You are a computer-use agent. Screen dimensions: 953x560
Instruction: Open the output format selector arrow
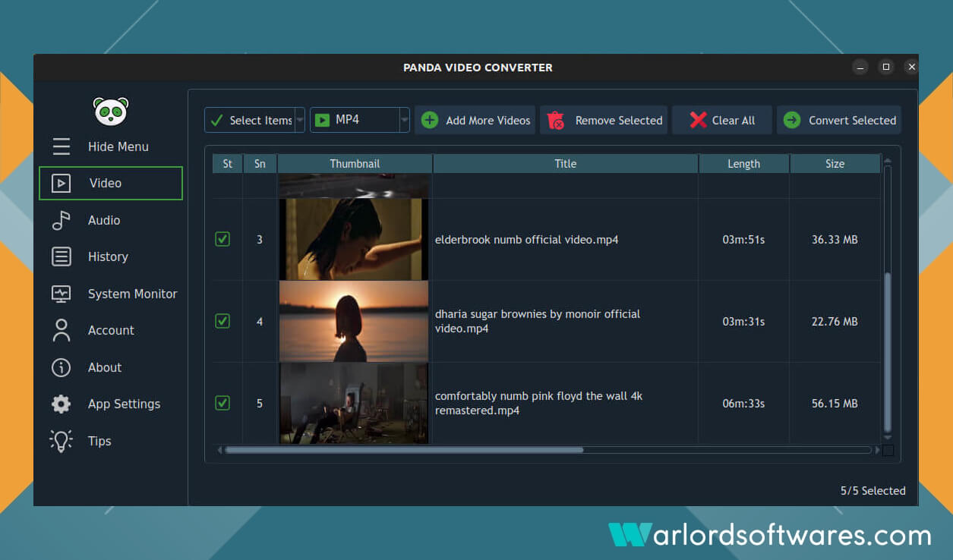coord(404,120)
